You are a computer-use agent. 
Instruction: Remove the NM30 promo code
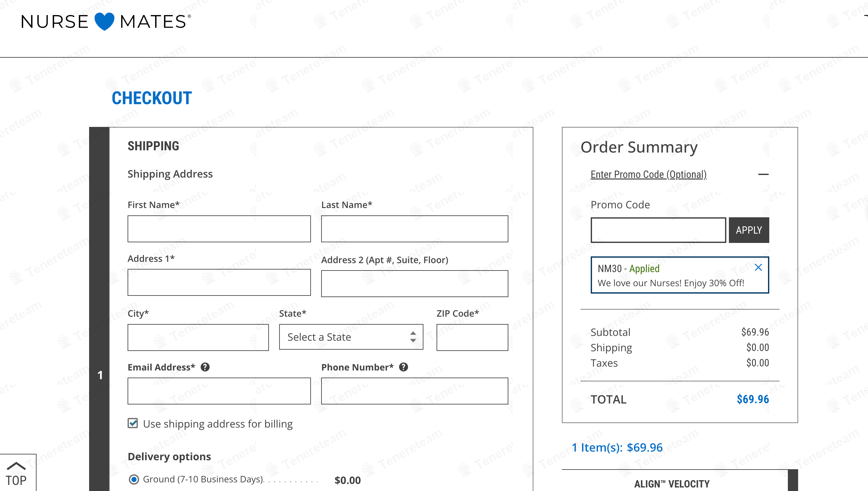758,267
